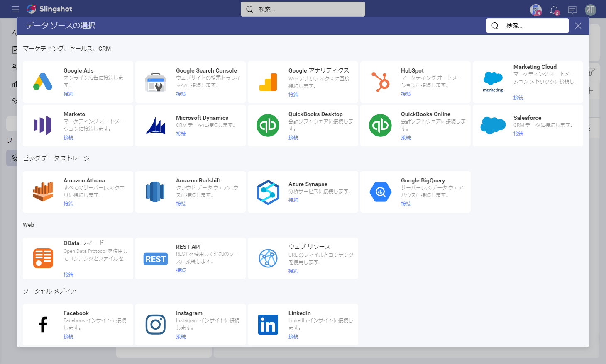Image resolution: width=606 pixels, height=364 pixels.
Task: Click the Web section heading
Action: click(29, 225)
